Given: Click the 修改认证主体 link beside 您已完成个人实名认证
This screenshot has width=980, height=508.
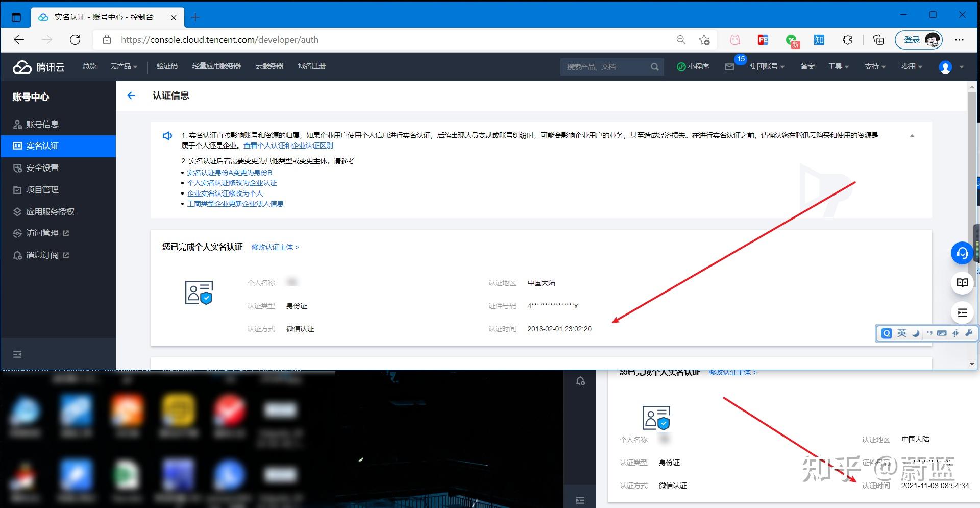Looking at the screenshot, I should pos(275,247).
